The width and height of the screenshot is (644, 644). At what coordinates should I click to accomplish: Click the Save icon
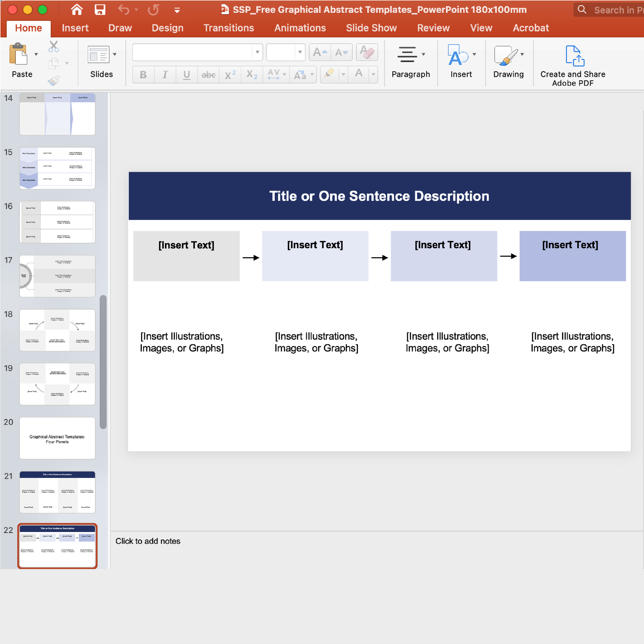coord(99,10)
